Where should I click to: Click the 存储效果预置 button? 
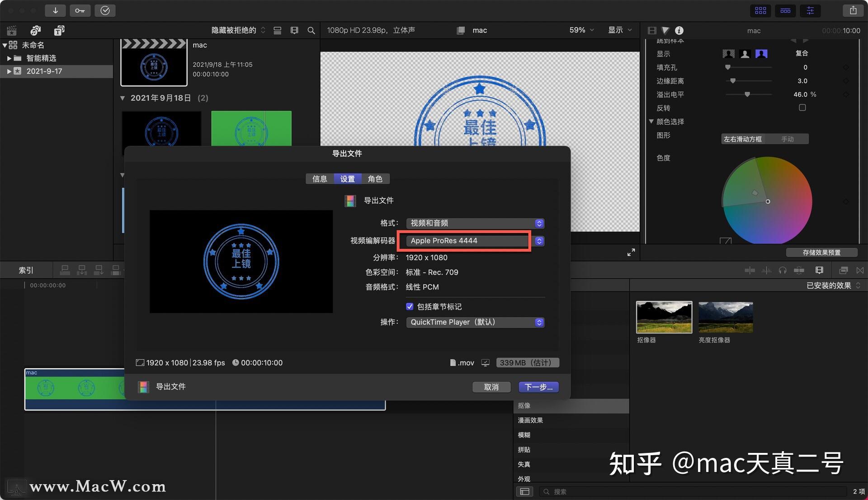(821, 252)
